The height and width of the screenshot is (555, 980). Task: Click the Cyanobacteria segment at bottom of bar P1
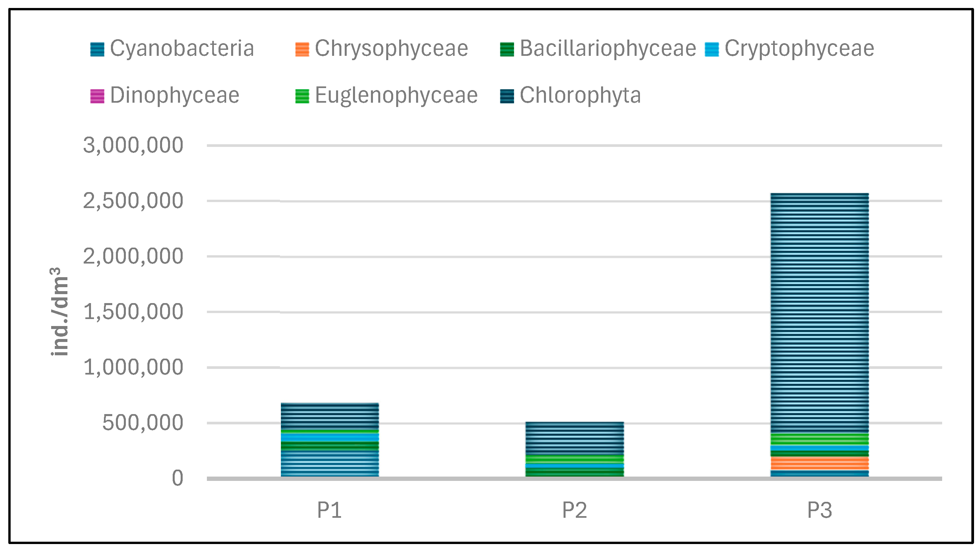pos(329,463)
